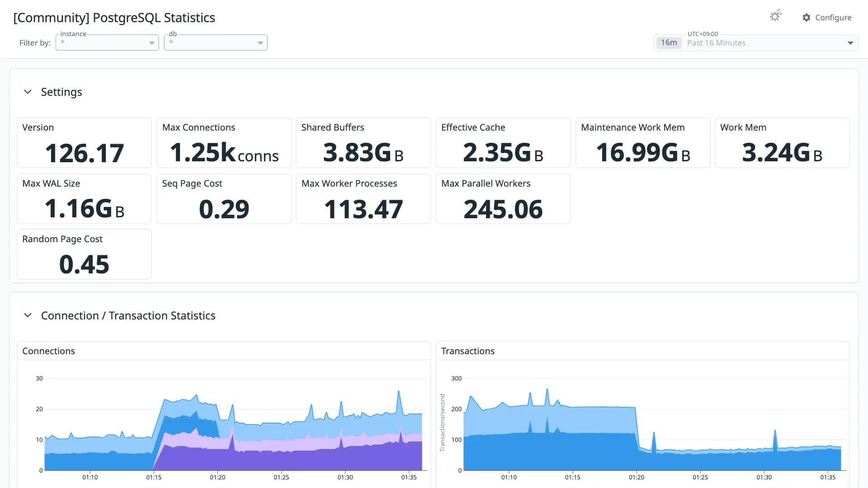Viewport: 868px width, 488px height.
Task: Click the Transactions panel title
Action: pyautogui.click(x=467, y=351)
